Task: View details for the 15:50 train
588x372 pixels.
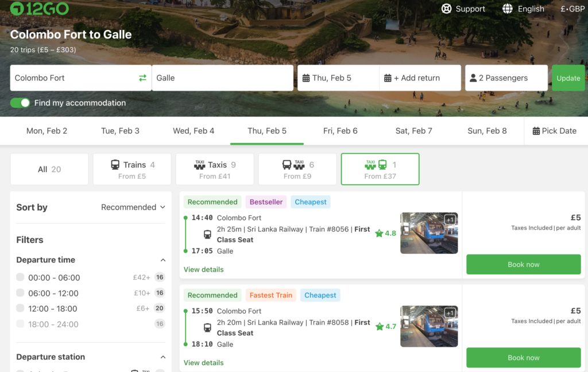Action: coord(203,363)
